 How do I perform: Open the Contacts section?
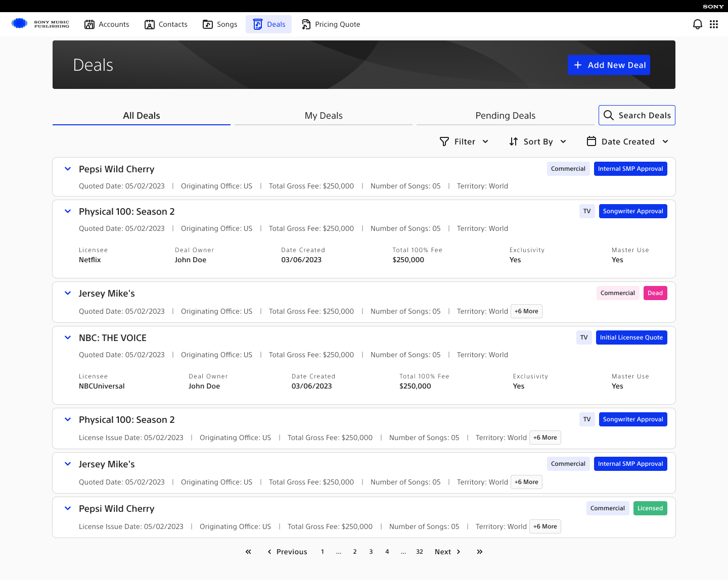166,24
